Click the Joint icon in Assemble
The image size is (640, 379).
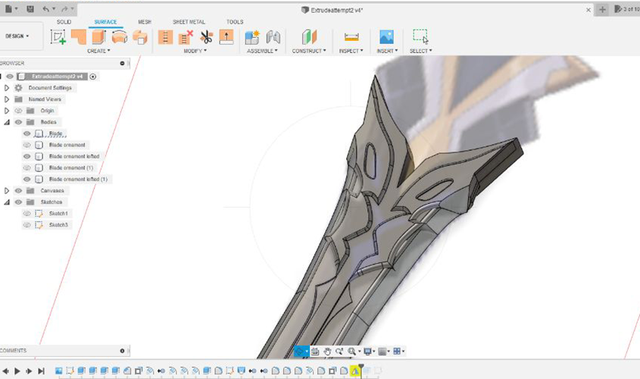tap(273, 37)
